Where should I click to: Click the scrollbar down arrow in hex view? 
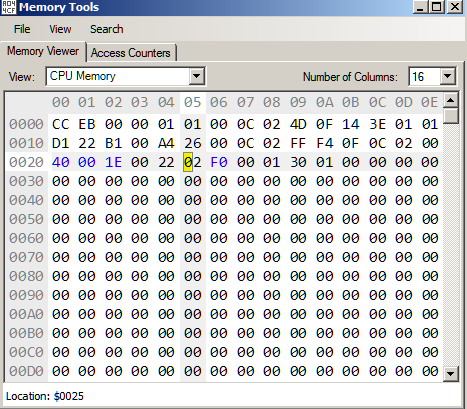pyautogui.click(x=451, y=374)
